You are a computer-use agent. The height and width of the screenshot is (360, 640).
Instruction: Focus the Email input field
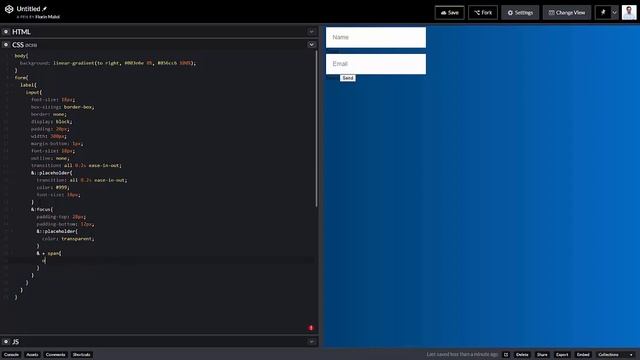click(376, 64)
